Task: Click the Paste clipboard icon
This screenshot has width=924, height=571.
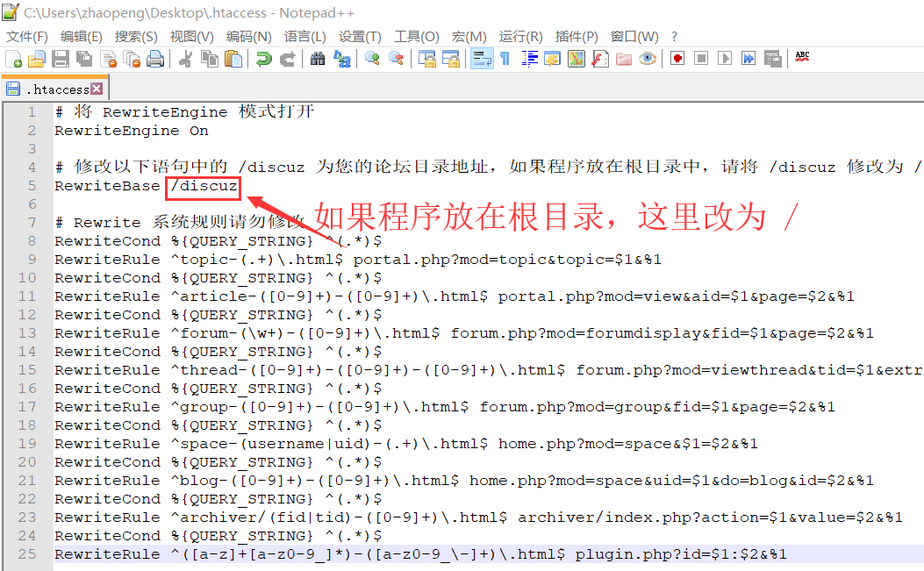Action: tap(233, 59)
